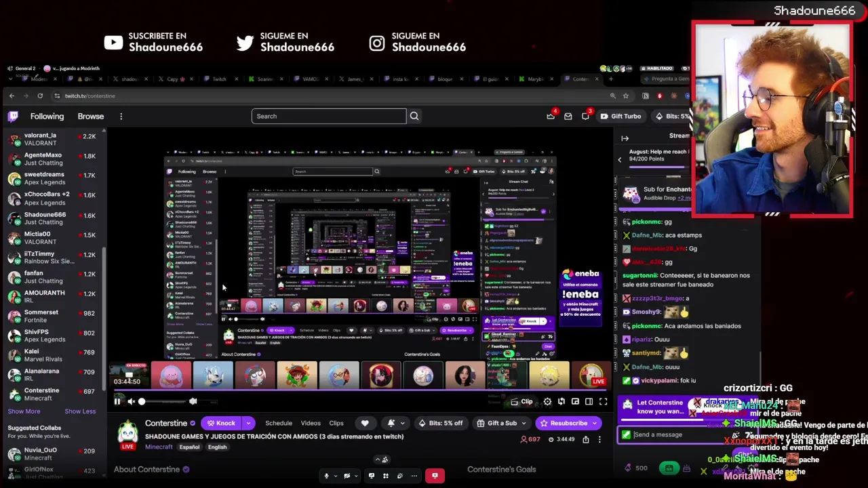This screenshot has width=868, height=488.
Task: Click the Knock button
Action: tap(222, 424)
